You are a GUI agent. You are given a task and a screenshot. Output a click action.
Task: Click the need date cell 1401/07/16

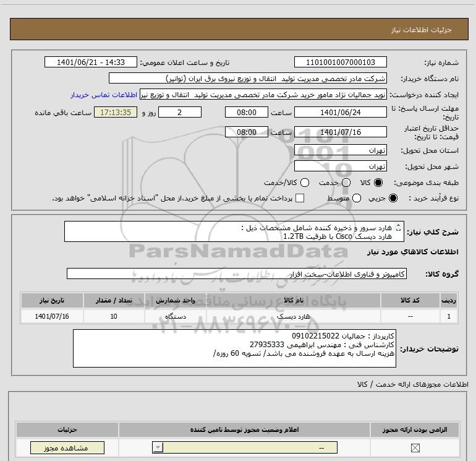(52, 316)
